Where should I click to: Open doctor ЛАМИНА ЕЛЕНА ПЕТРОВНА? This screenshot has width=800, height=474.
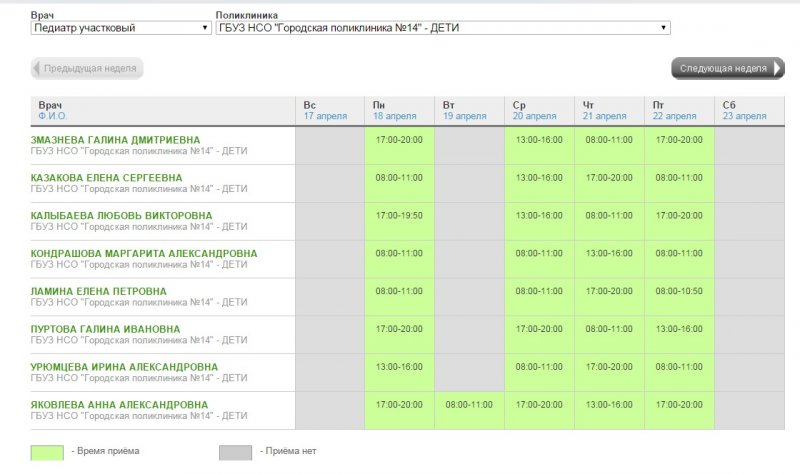point(98,291)
